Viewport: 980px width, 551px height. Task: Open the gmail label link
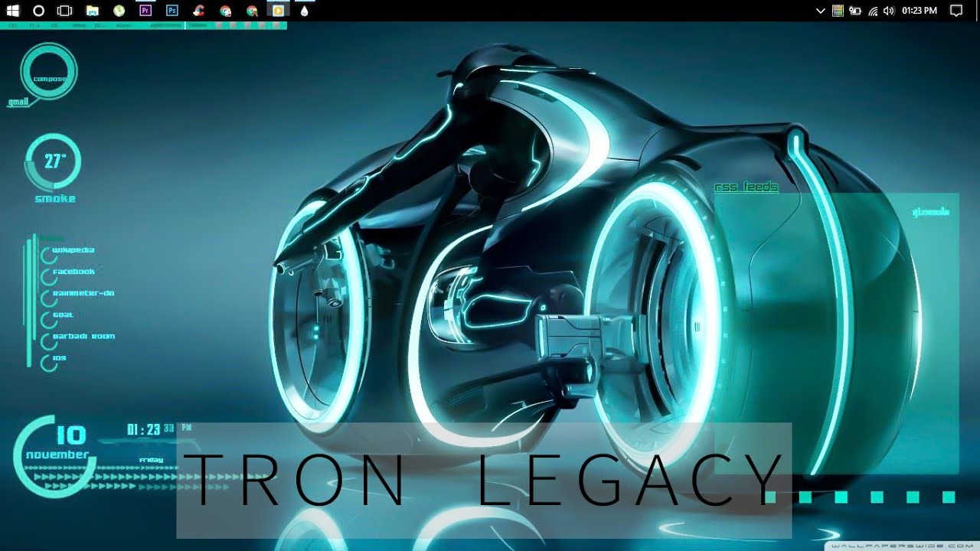tap(18, 102)
